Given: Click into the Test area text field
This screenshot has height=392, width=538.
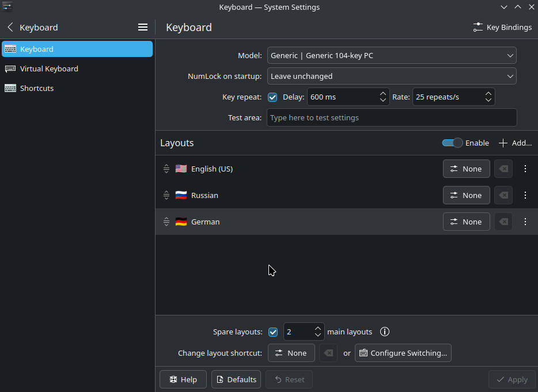Looking at the screenshot, I should tap(392, 117).
